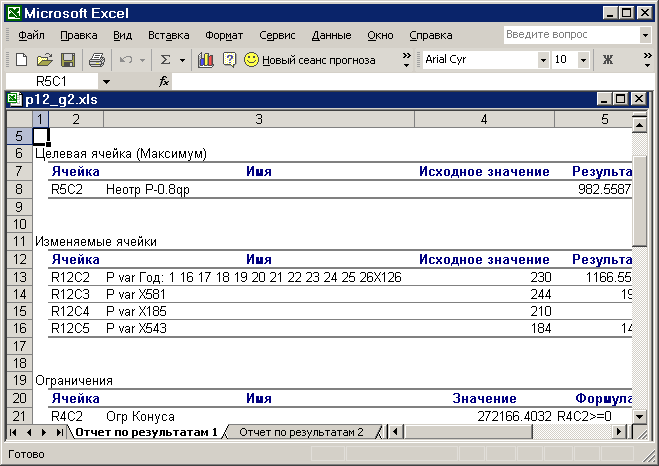Click the fx insert function icon
Viewport: 659px width, 466px height.
click(x=164, y=81)
